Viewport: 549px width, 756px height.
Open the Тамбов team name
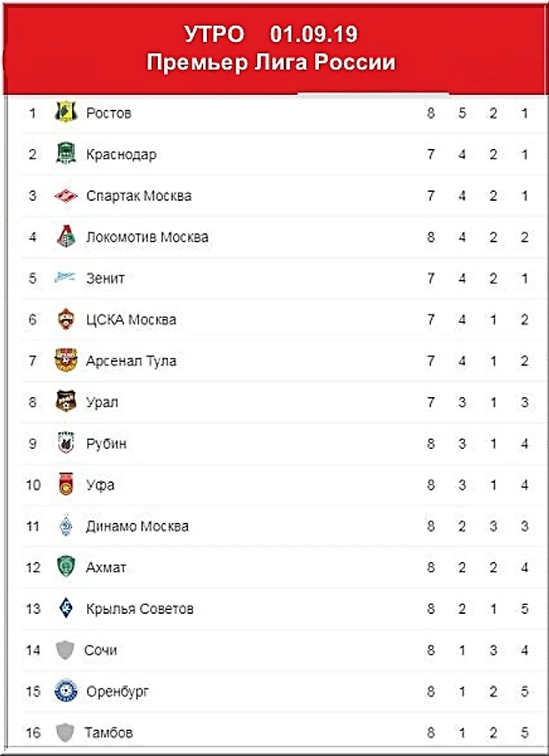tap(109, 732)
